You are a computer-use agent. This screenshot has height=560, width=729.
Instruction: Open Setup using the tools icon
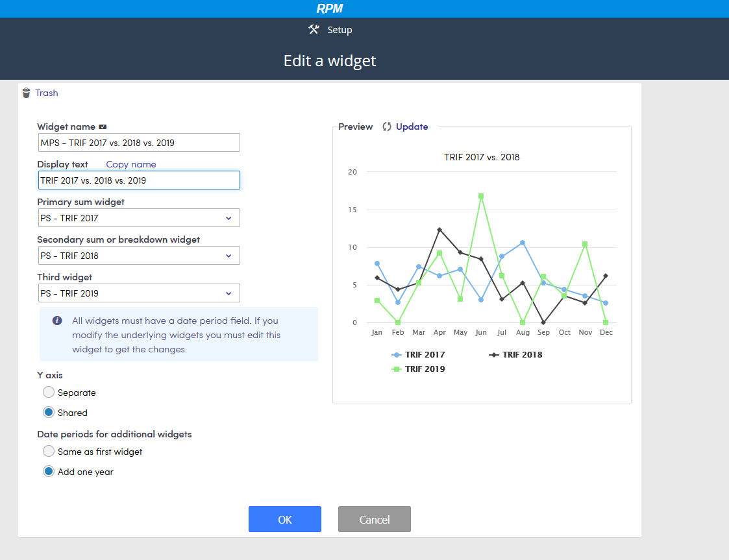coord(314,29)
